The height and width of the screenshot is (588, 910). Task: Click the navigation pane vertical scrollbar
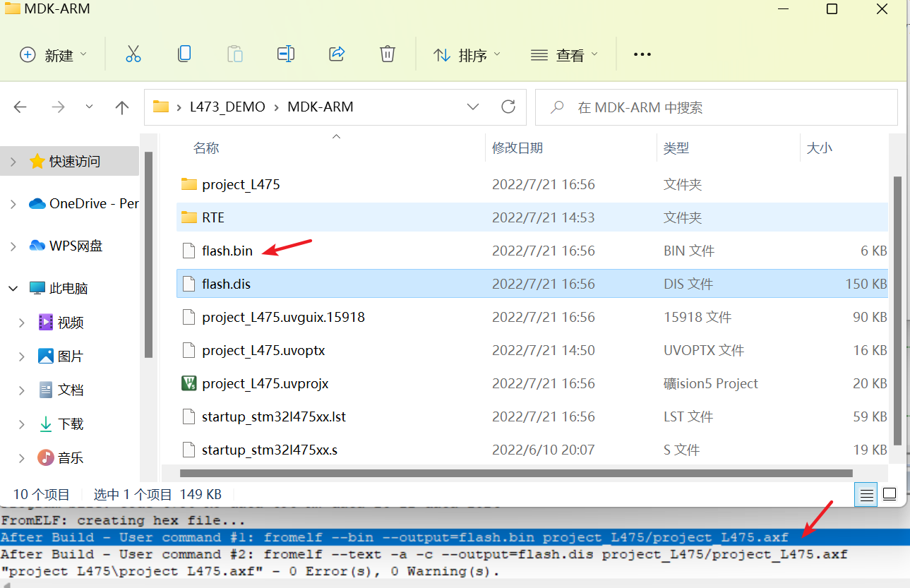point(148,254)
